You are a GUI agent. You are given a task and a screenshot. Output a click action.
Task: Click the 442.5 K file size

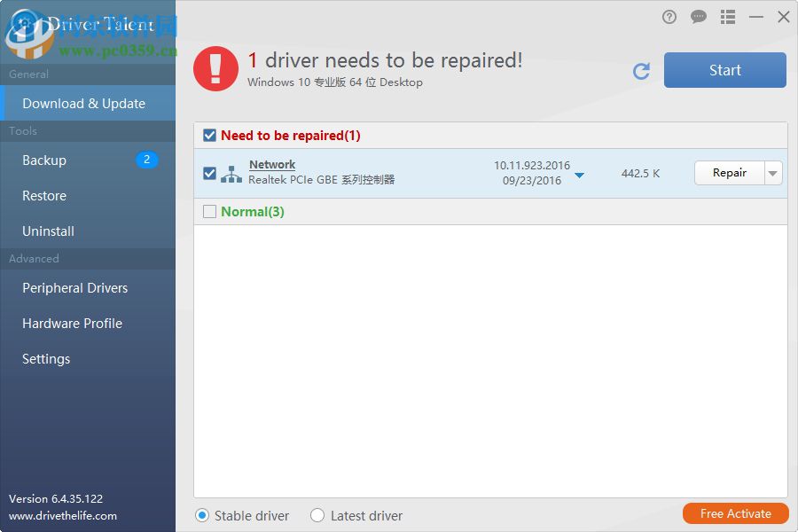click(x=640, y=174)
